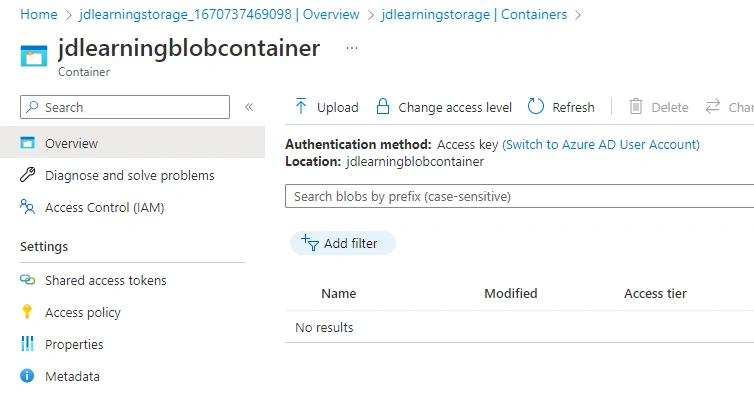This screenshot has height=406, width=754.
Task: Click the Location value jdlearningblobcontainer
Action: [x=415, y=162]
